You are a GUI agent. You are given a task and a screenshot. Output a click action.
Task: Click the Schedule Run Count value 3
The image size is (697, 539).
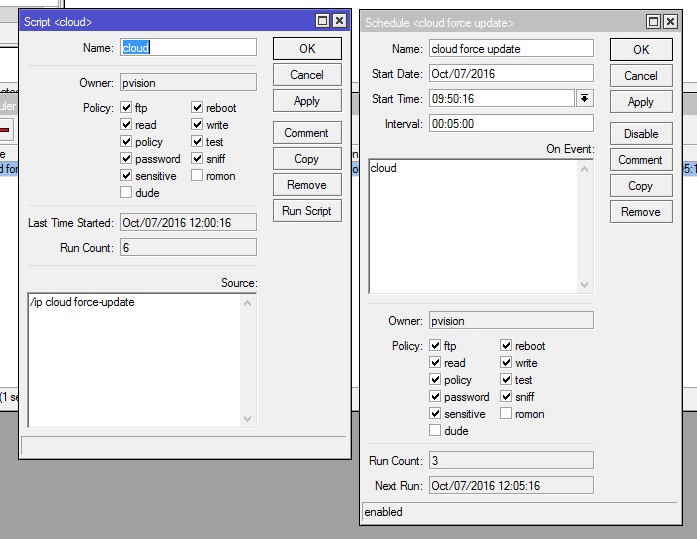(511, 460)
